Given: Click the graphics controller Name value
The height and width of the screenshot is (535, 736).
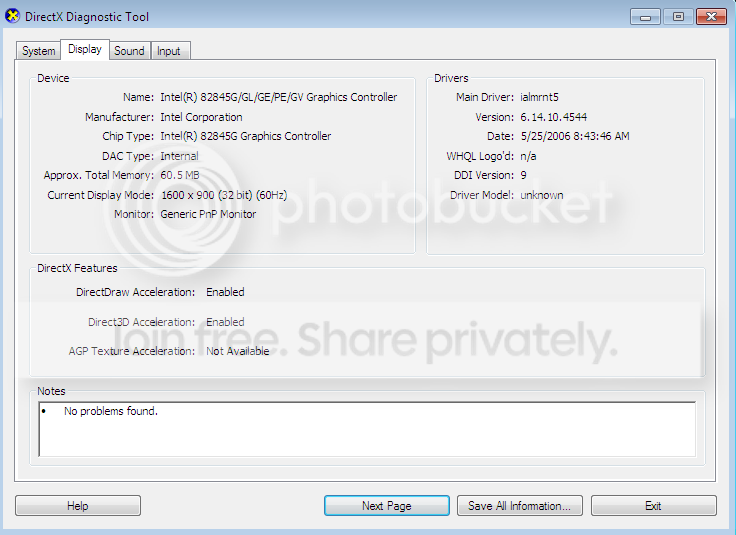Looking at the screenshot, I should click(279, 97).
